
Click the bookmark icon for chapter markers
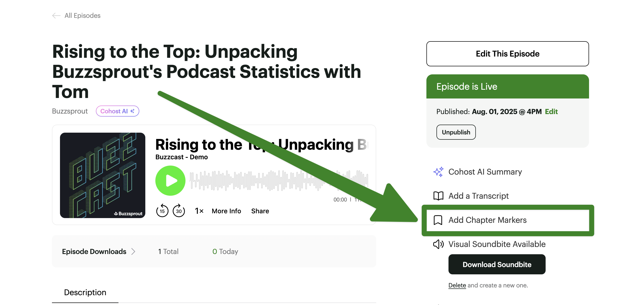click(438, 220)
